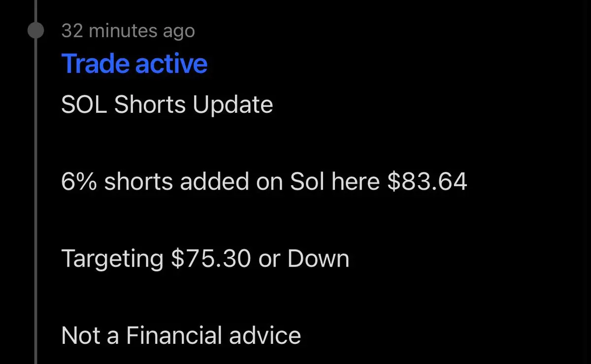591x364 pixels.
Task: Open the '32 minutes ago' timestamp
Action: (128, 31)
